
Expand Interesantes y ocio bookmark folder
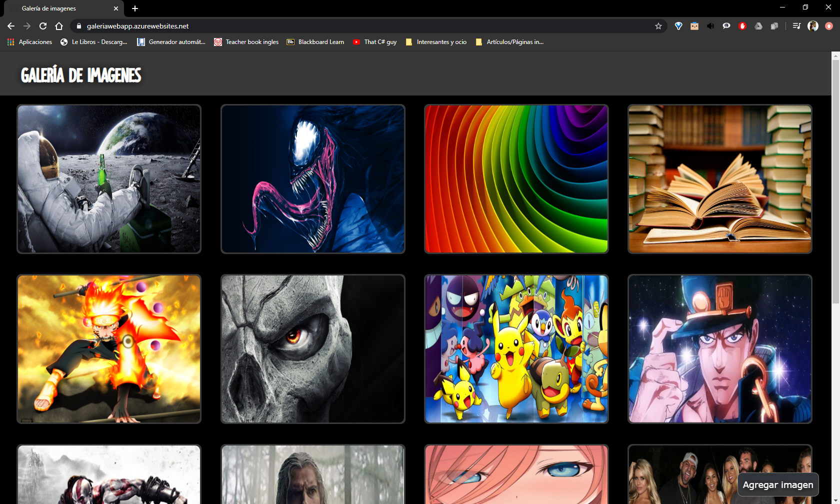436,42
